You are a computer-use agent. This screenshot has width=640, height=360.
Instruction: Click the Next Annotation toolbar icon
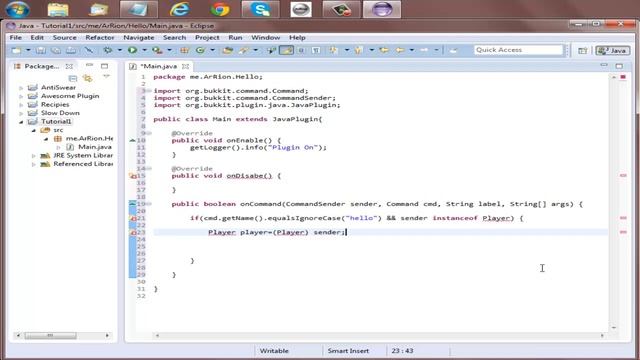point(334,50)
